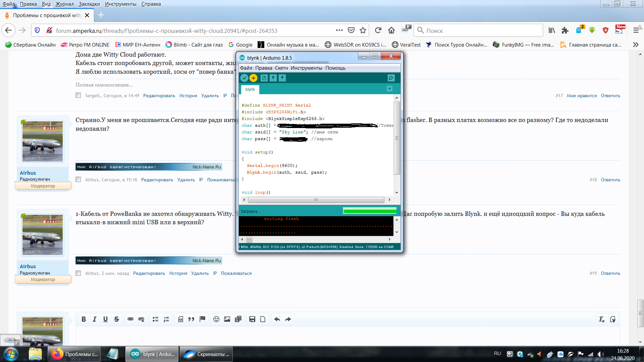Click Редактировать on post #18
The height and width of the screenshot is (362, 644).
(157, 180)
